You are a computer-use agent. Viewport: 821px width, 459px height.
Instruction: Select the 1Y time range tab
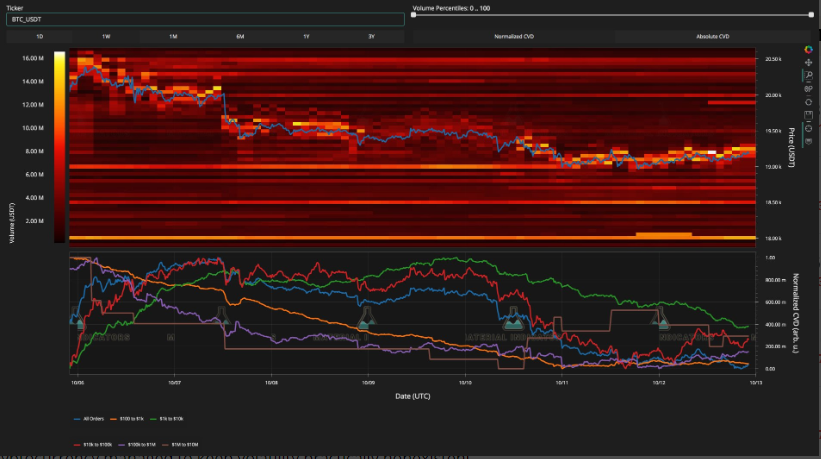tap(306, 37)
